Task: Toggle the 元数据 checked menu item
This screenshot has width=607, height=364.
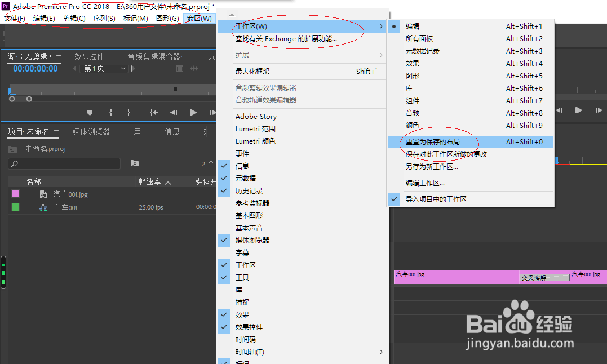Action: [302, 178]
